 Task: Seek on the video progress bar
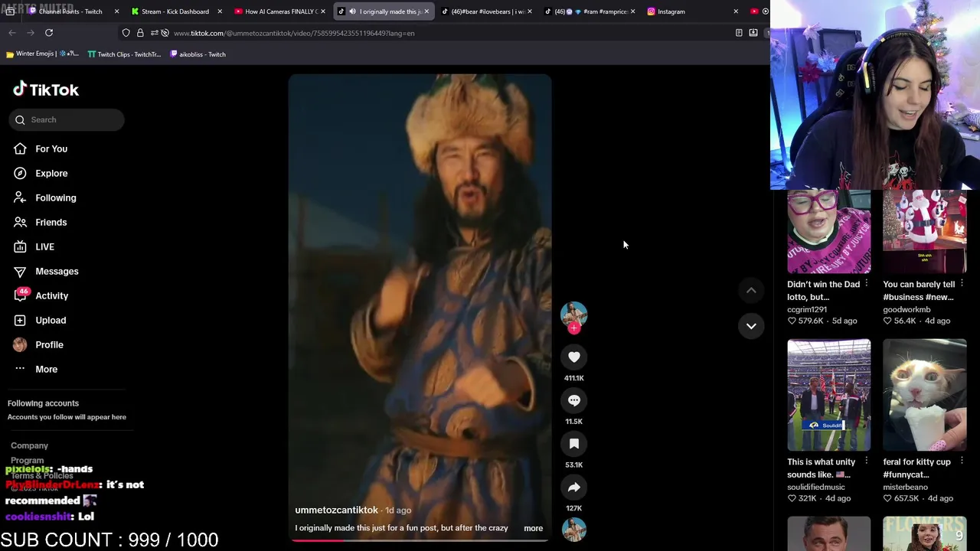click(420, 540)
